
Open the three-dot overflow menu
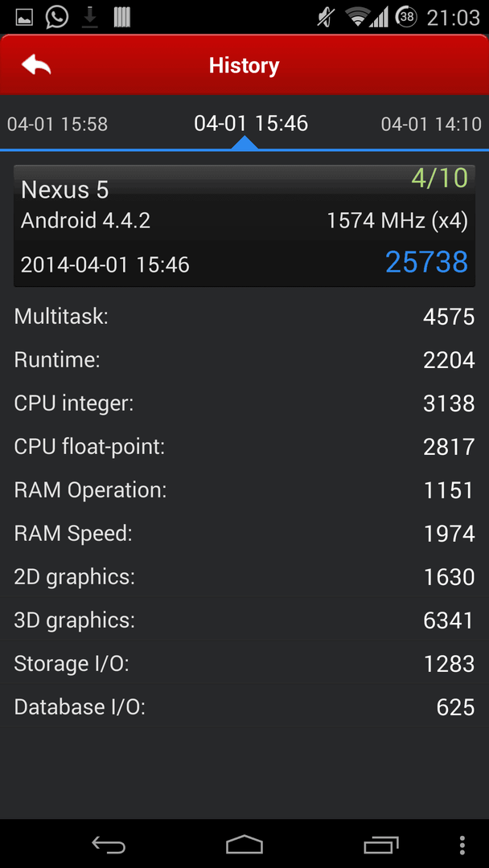click(462, 845)
